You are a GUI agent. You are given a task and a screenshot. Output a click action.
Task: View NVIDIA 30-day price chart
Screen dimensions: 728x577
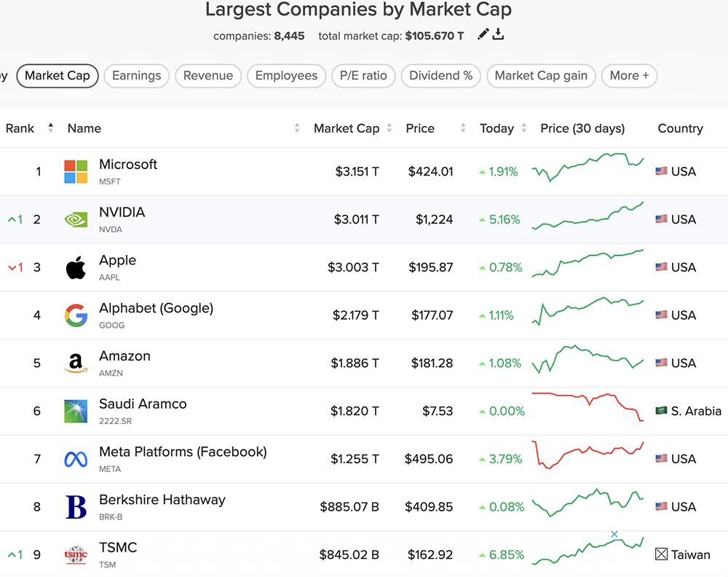[588, 217]
